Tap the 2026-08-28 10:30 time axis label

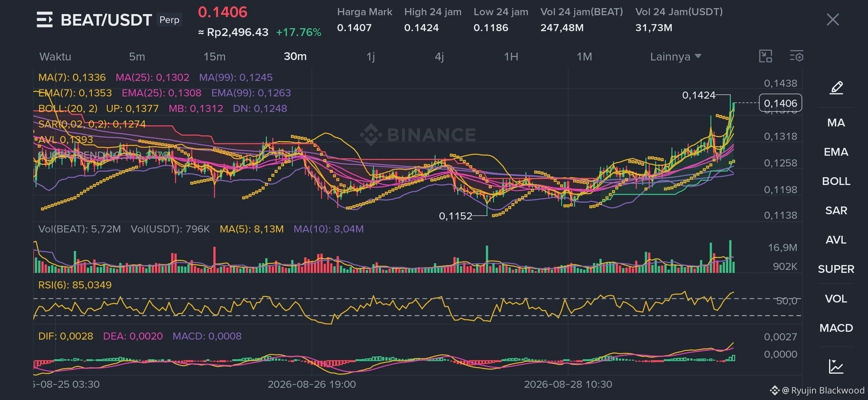click(x=568, y=384)
